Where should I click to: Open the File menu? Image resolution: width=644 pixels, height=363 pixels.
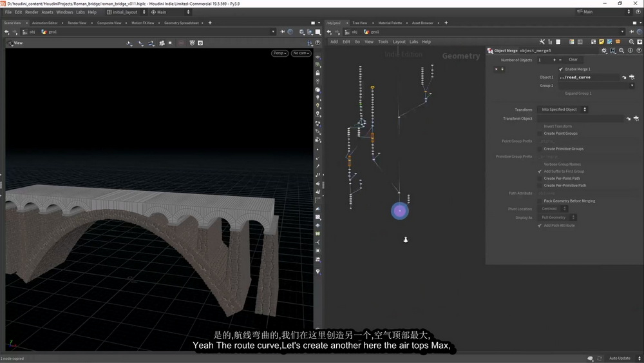pos(8,12)
